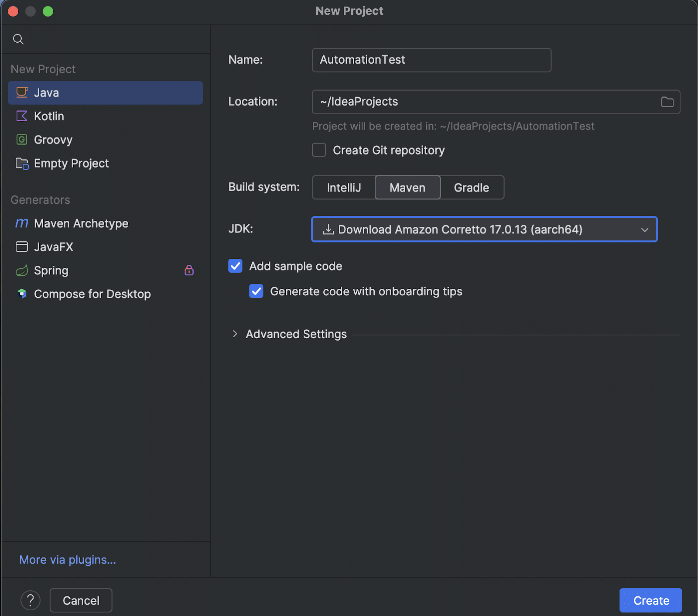Switch build system to IntelliJ

[344, 187]
